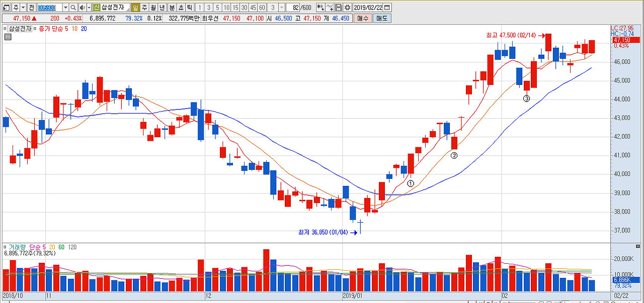644x303 pixels.
Task: Click moving average 5 legend in price chart
Action: point(66,29)
